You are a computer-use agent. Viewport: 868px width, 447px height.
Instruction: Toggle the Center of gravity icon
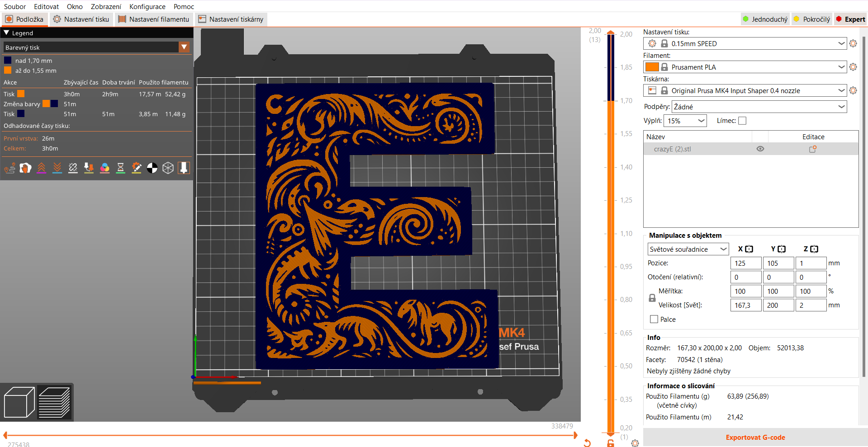pos(152,168)
